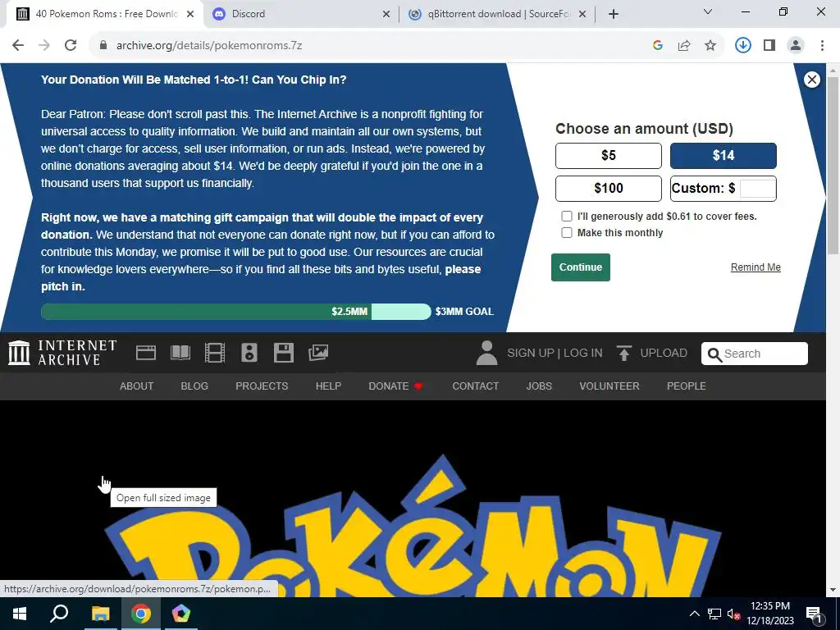Click the magnifier icon in Archive search box

714,354
